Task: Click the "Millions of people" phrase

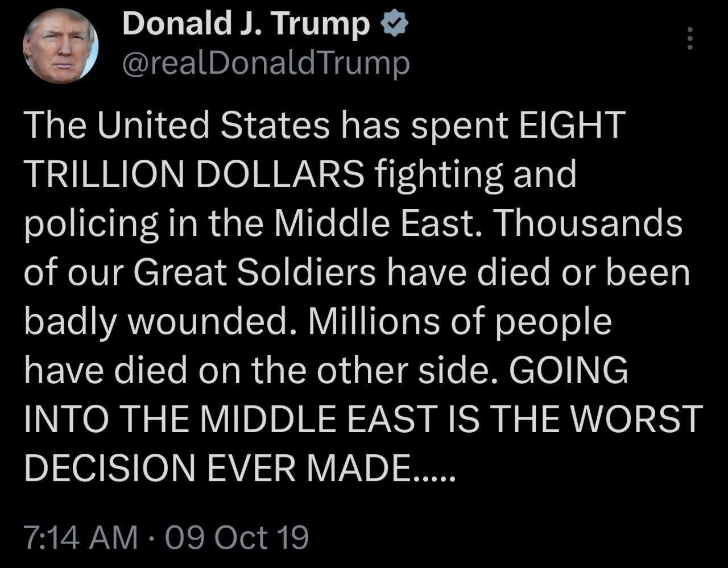Action: [x=459, y=322]
